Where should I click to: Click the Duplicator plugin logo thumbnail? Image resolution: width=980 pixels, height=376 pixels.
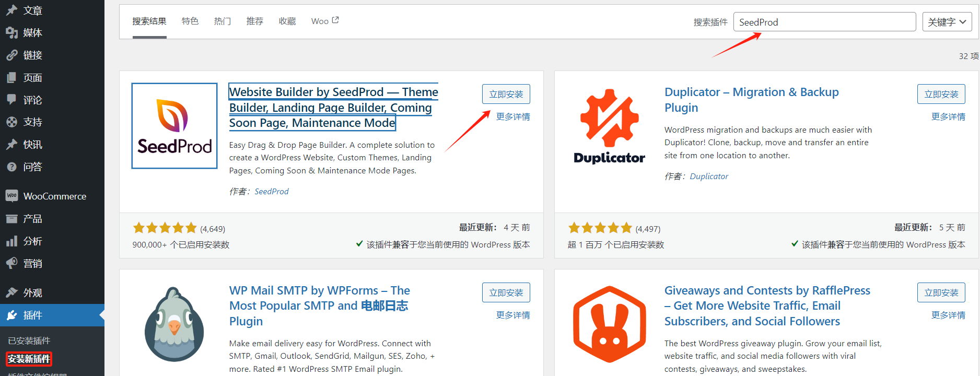point(610,126)
